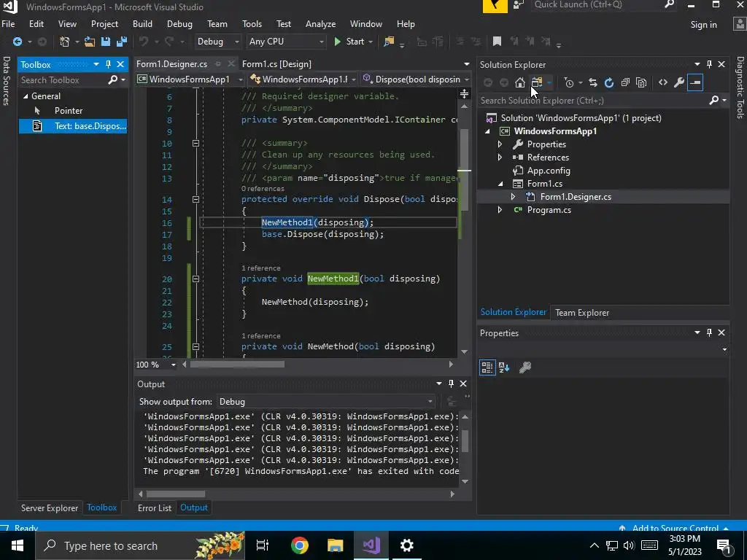747x560 pixels.
Task: Open the Dispose member navigation dropdown
Action: point(416,79)
